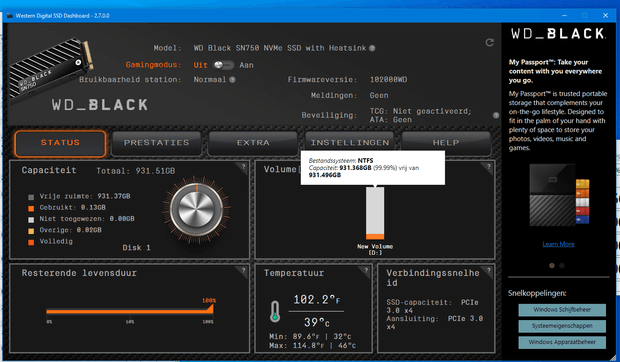Open the help icon in the Volume panel

click(x=489, y=167)
